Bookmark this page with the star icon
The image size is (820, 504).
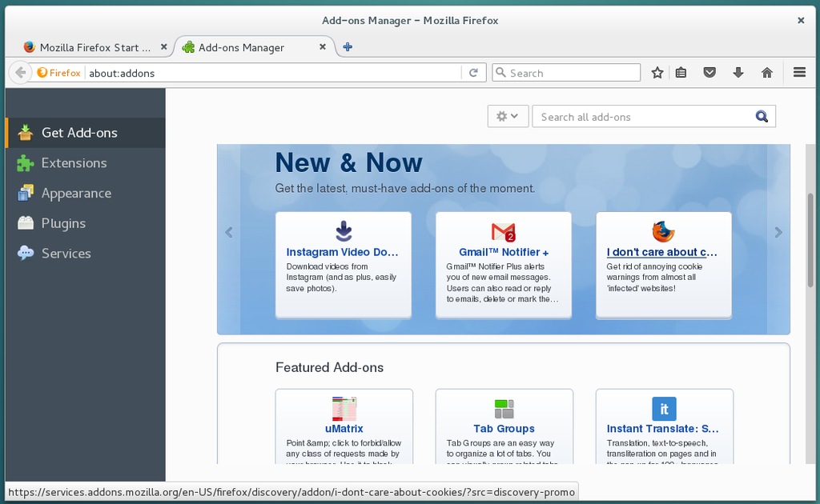[x=657, y=73]
